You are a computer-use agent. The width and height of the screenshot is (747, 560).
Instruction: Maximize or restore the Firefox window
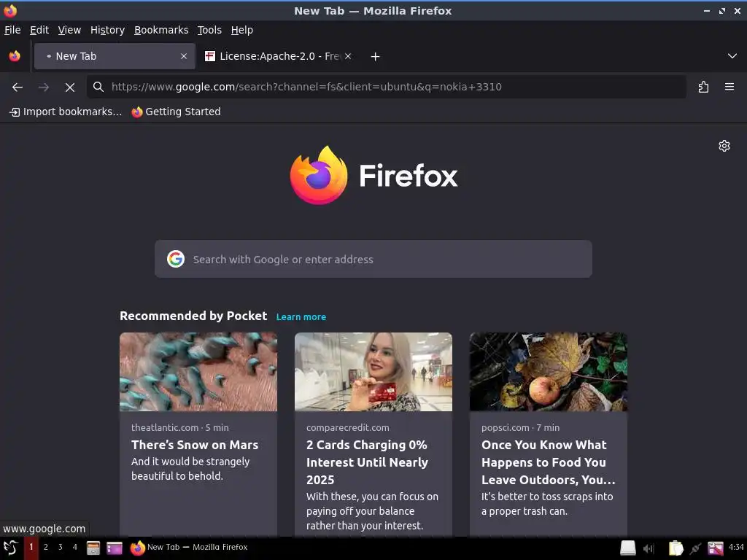point(722,11)
